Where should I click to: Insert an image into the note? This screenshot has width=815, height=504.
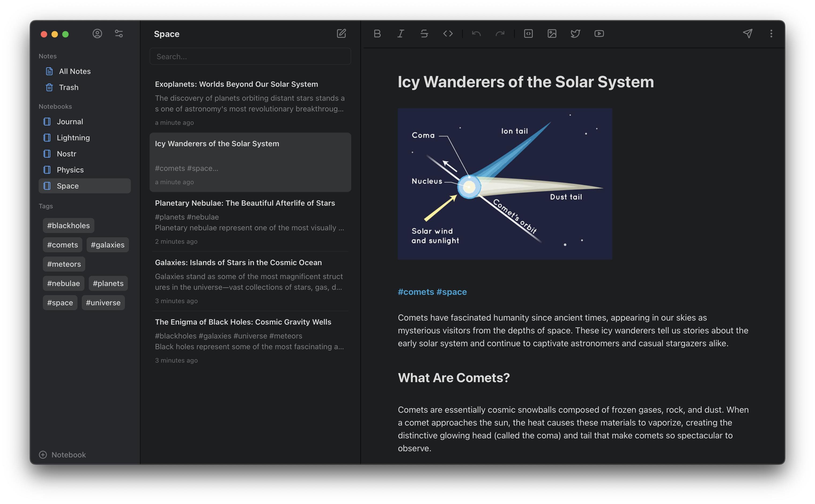pyautogui.click(x=552, y=33)
